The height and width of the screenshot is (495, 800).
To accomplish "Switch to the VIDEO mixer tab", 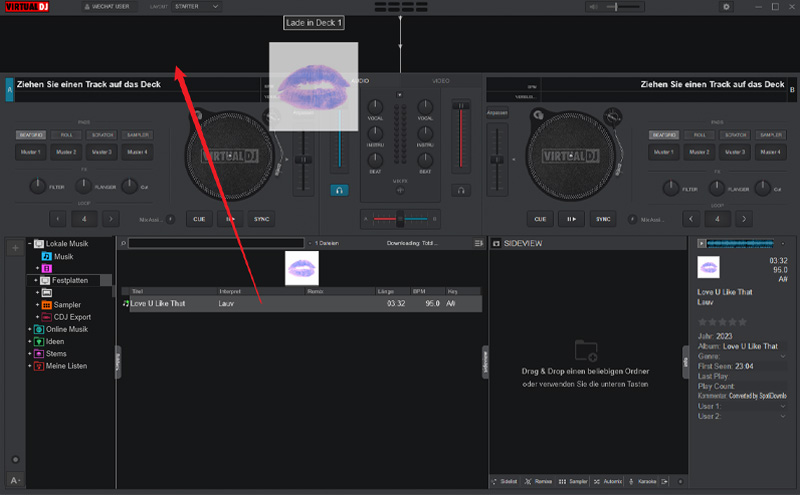I will [441, 81].
